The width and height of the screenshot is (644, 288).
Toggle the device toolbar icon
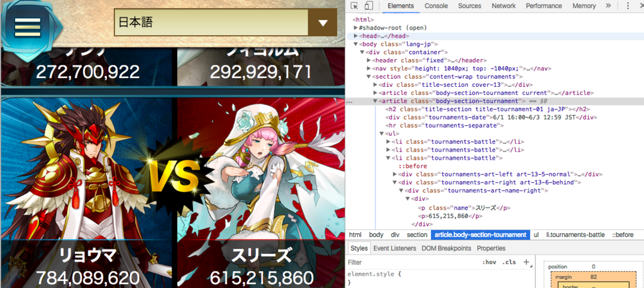point(369,6)
